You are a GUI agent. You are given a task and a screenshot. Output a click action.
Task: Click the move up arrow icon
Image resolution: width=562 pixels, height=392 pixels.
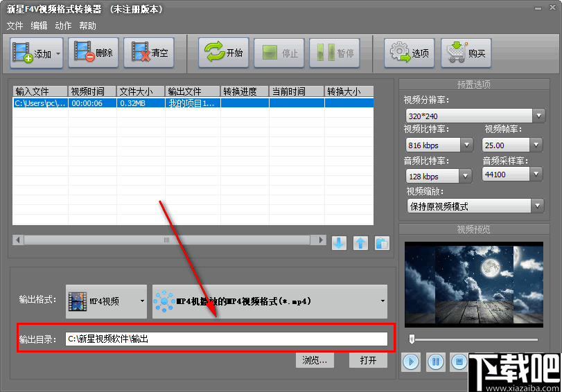pyautogui.click(x=360, y=243)
